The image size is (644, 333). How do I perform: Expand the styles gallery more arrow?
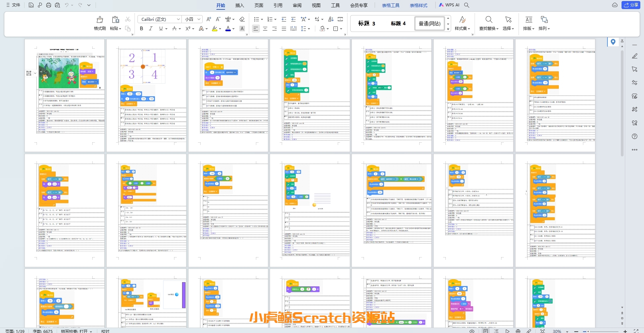coord(448,29)
